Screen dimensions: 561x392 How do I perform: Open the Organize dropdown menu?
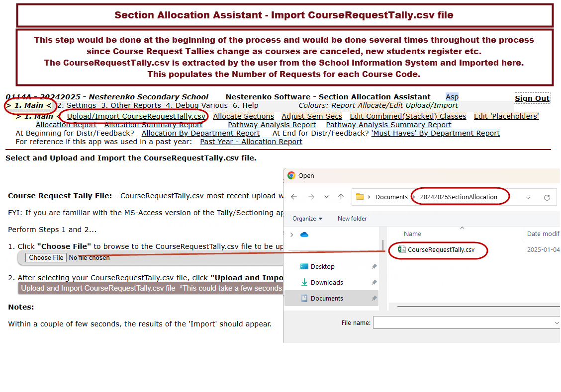(x=307, y=219)
